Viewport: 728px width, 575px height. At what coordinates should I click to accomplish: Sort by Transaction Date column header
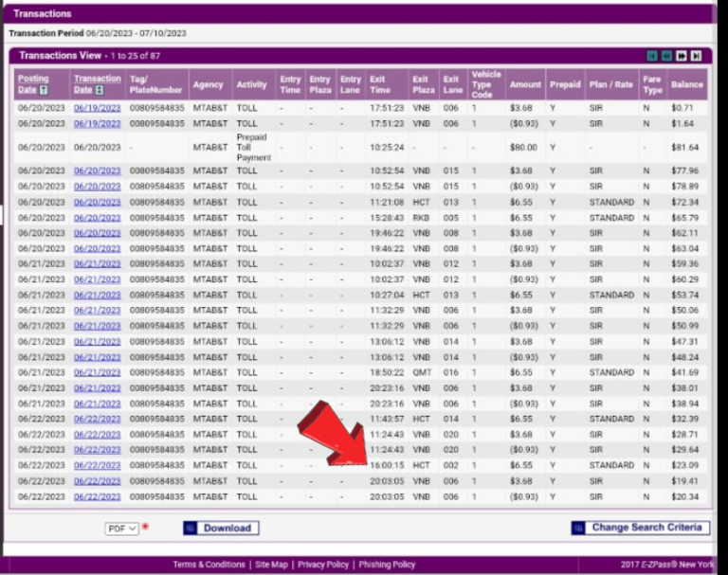[98, 79]
